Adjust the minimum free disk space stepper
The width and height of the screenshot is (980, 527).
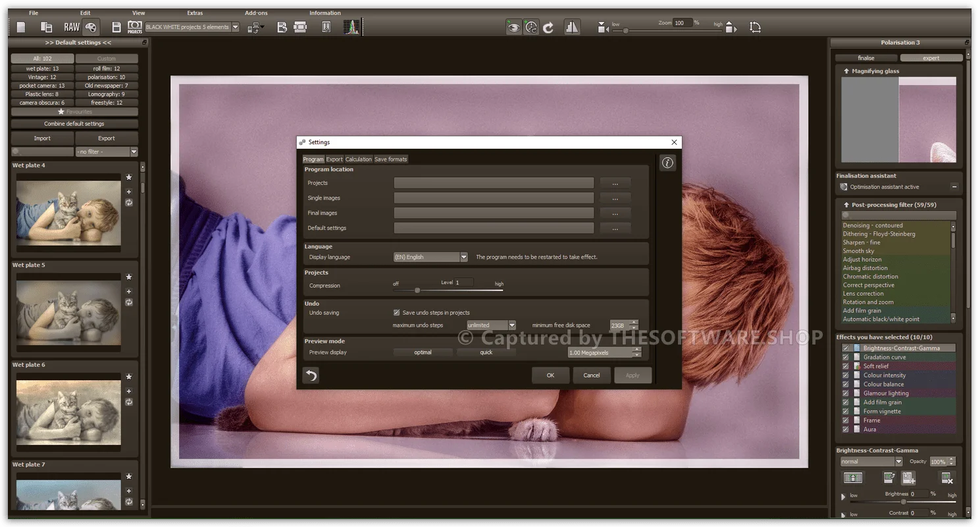[x=634, y=325]
